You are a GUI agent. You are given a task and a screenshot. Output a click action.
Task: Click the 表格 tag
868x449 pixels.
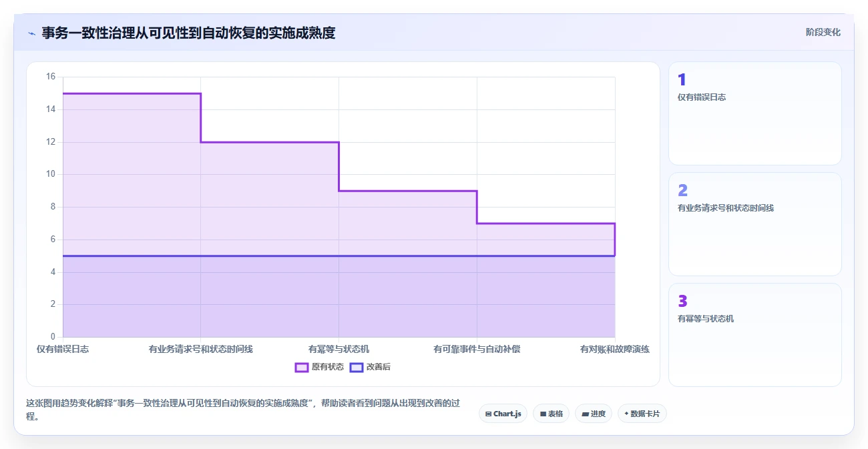[551, 414]
